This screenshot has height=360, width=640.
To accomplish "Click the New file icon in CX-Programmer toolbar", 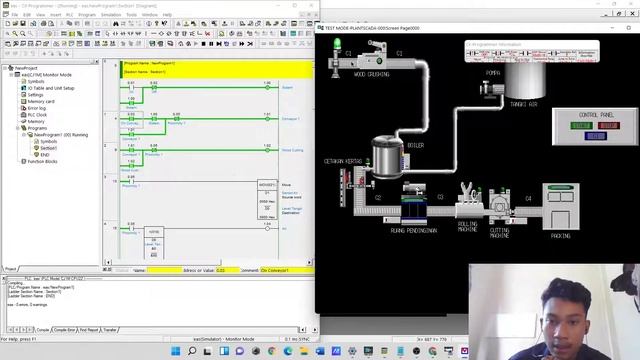I will click(7, 24).
